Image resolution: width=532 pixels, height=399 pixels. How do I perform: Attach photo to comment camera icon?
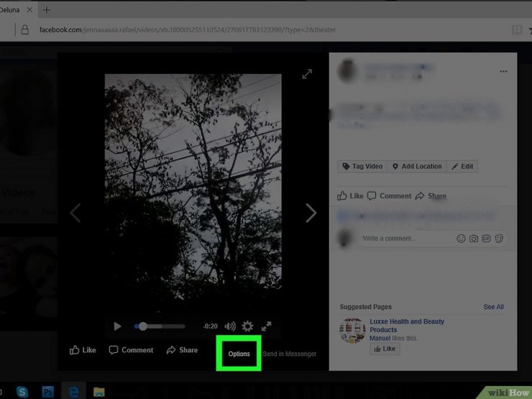coord(474,239)
